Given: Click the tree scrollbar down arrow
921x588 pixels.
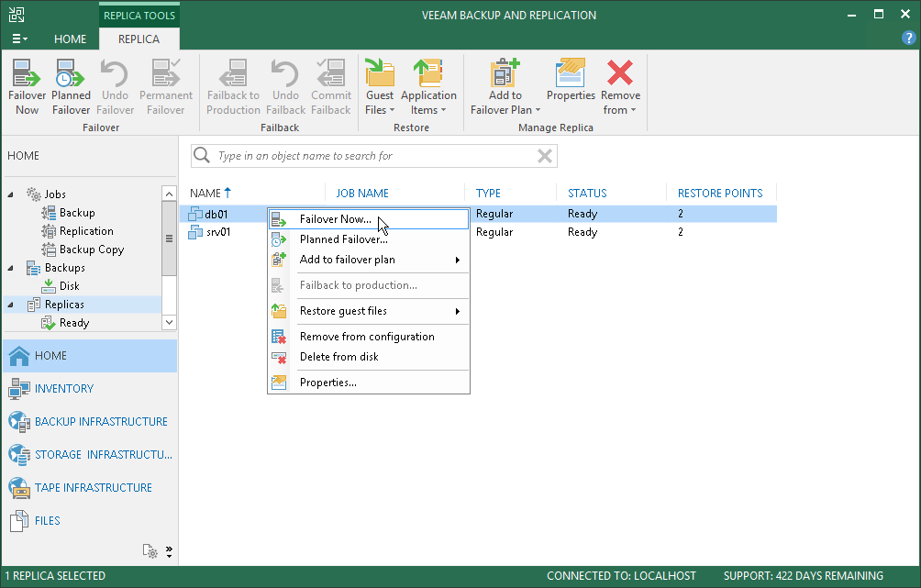Looking at the screenshot, I should (169, 322).
